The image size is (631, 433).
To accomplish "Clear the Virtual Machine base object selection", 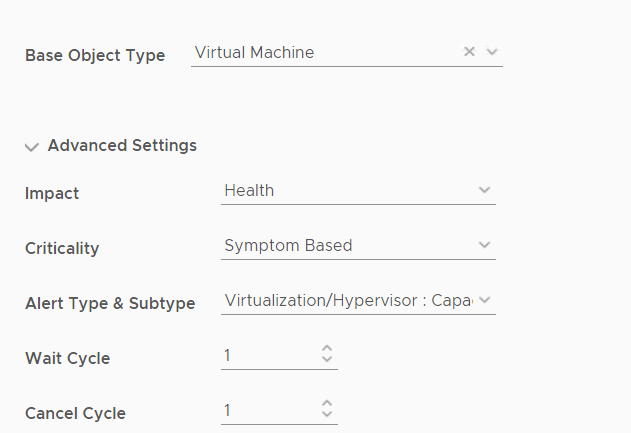I will click(469, 52).
